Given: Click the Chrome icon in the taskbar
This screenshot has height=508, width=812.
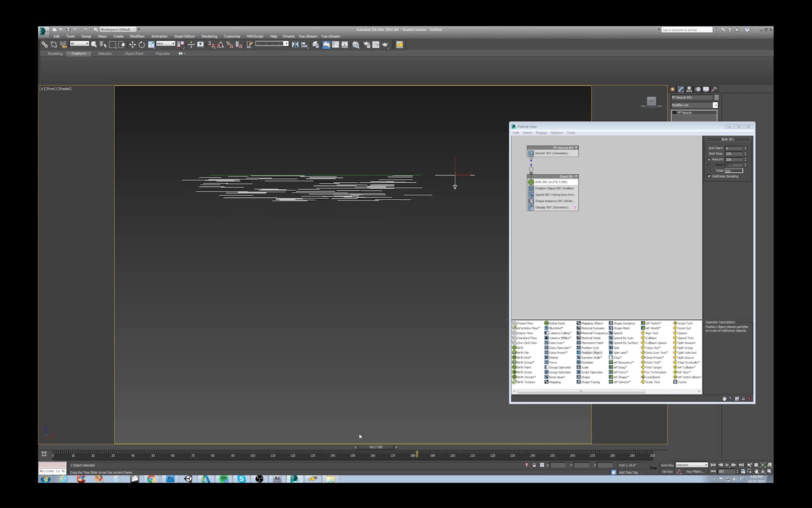Looking at the screenshot, I should pyautogui.click(x=151, y=479).
